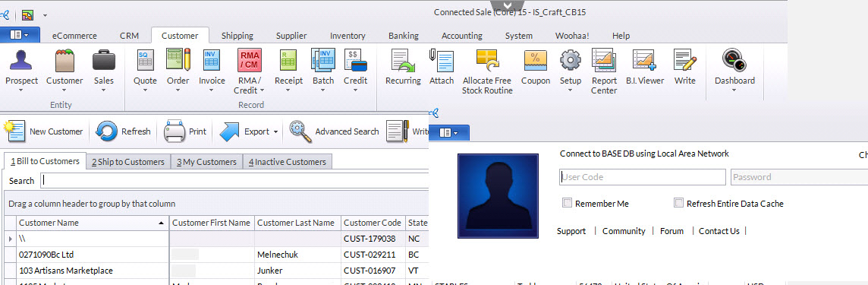Screen dimensions: 868x285
Task: Open the Setup gear icon
Action: pos(570,60)
